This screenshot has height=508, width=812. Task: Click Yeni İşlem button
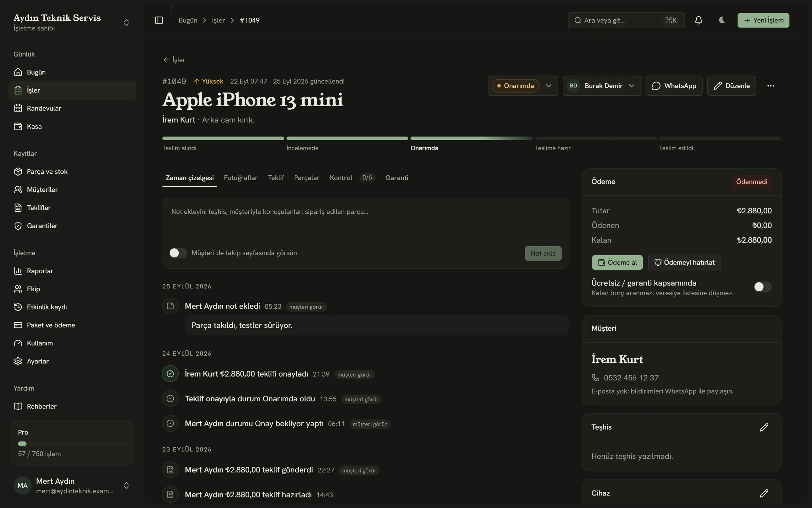click(x=763, y=20)
